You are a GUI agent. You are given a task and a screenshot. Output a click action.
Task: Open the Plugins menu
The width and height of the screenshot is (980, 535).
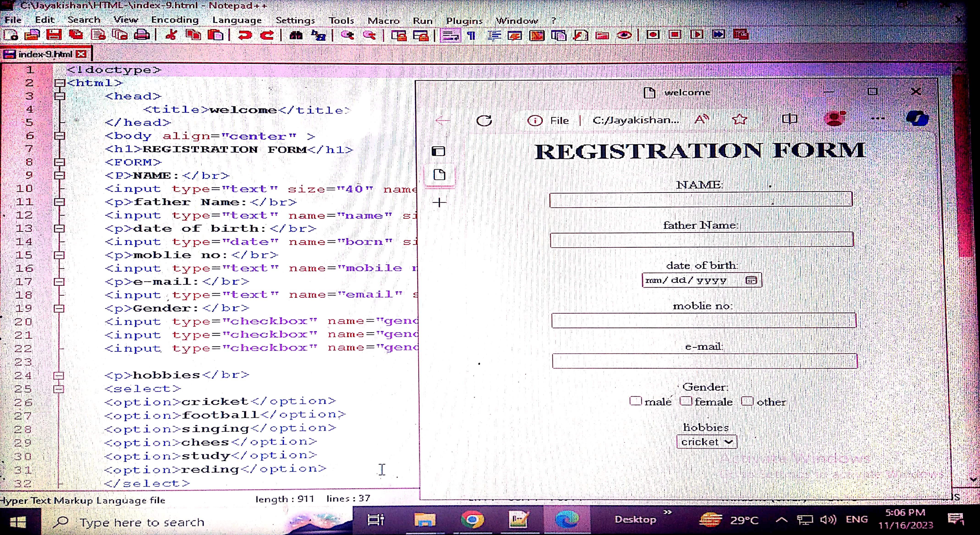point(464,21)
